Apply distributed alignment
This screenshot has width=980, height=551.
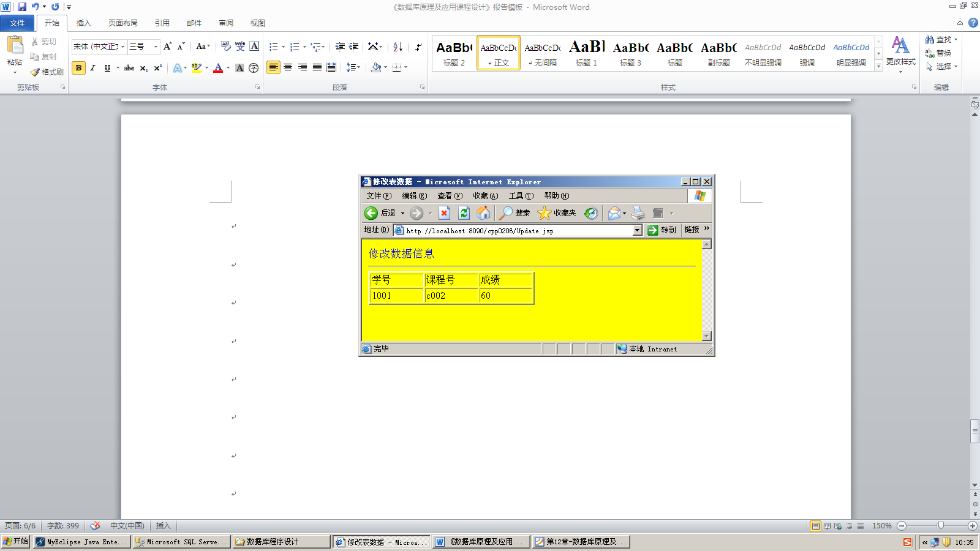click(x=331, y=67)
